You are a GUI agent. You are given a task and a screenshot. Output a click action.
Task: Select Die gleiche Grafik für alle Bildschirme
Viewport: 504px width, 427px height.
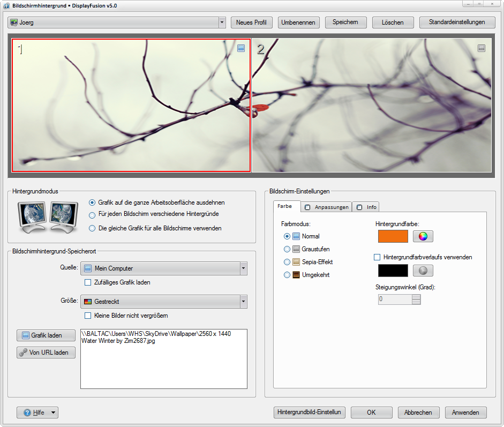click(x=92, y=228)
